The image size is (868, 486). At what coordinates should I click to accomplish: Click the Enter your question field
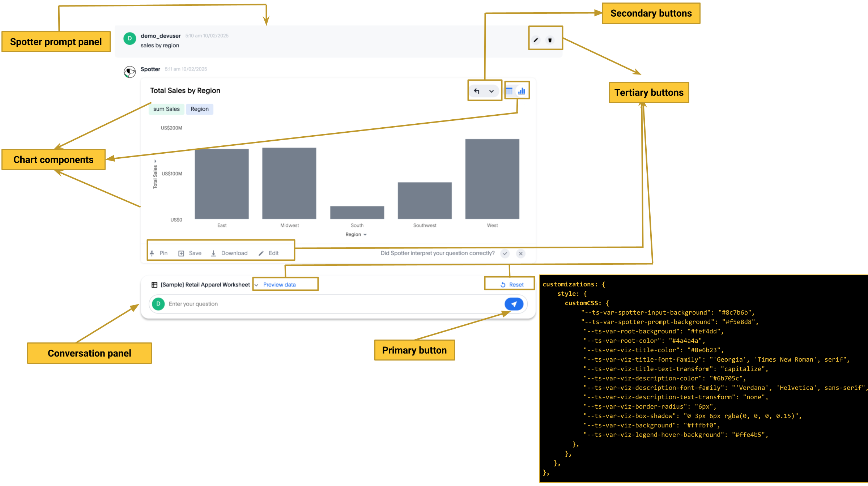click(325, 304)
